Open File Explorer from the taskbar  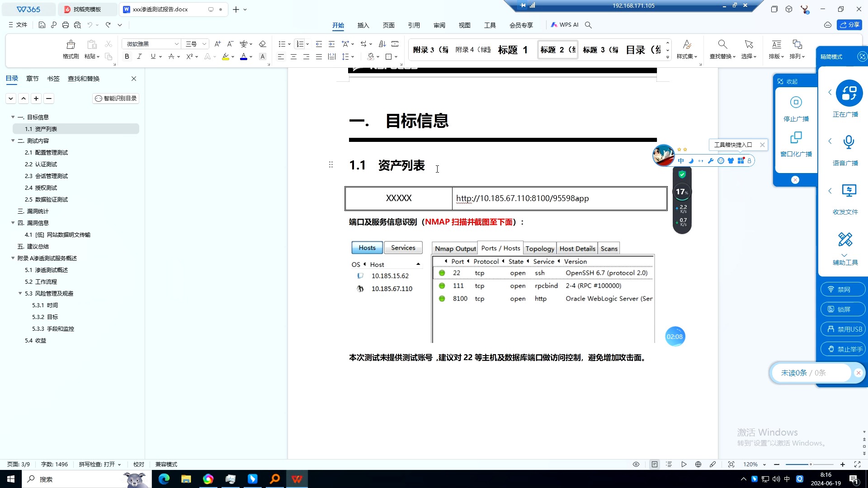click(186, 479)
